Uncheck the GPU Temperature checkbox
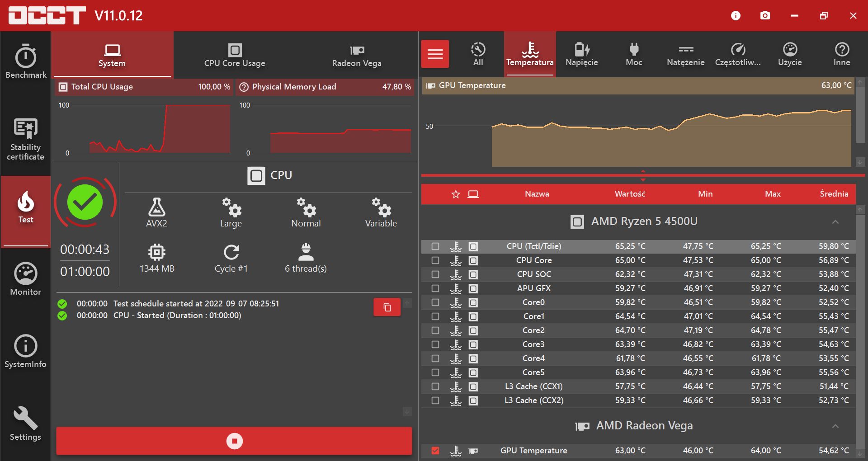The width and height of the screenshot is (868, 461). (435, 451)
